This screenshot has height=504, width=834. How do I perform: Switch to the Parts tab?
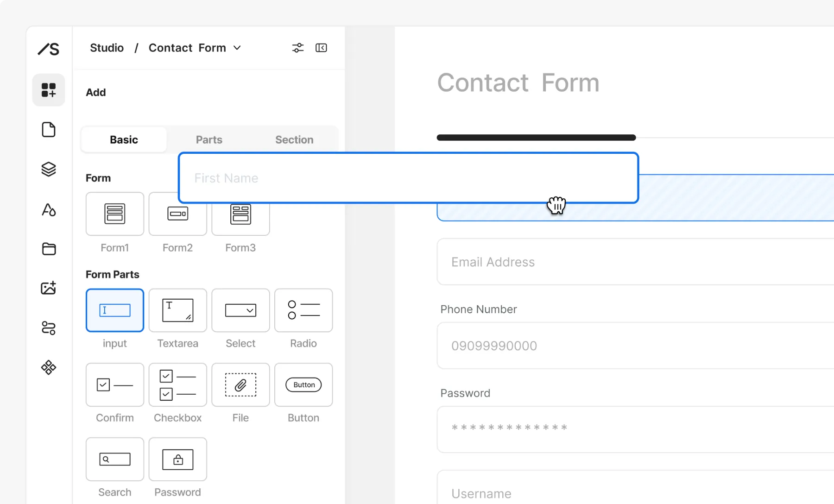click(x=209, y=139)
